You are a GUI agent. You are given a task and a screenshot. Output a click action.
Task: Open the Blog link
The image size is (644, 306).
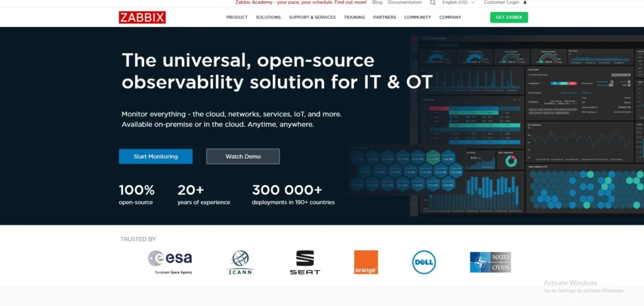coord(377,3)
